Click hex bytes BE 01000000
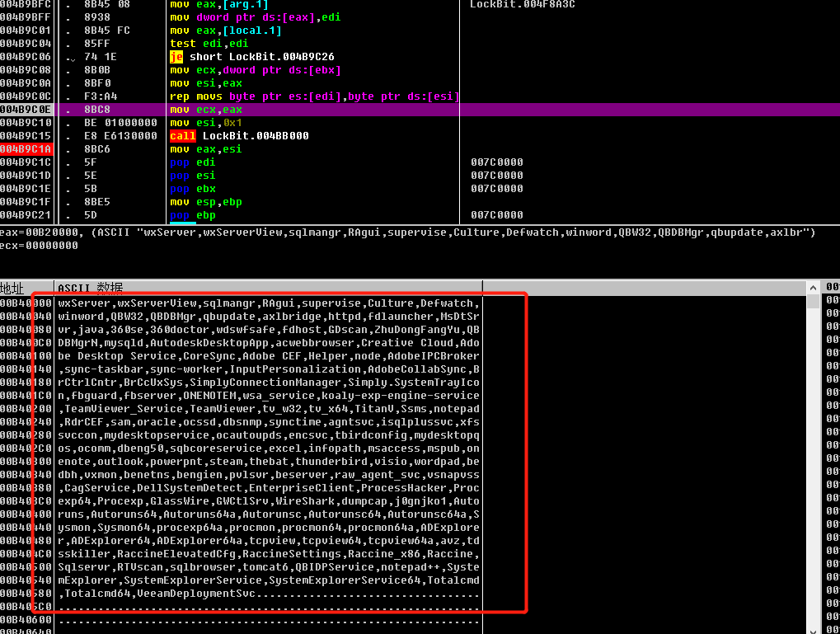 click(x=120, y=123)
